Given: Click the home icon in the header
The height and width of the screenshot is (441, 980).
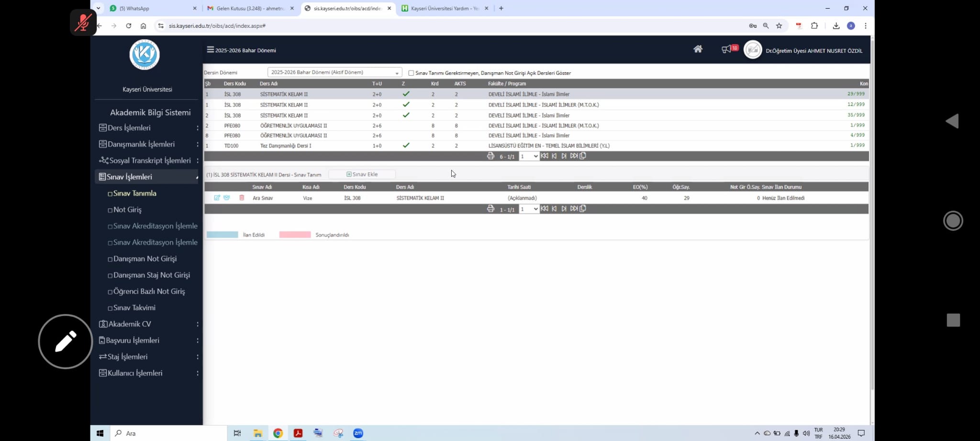Looking at the screenshot, I should tap(698, 49).
